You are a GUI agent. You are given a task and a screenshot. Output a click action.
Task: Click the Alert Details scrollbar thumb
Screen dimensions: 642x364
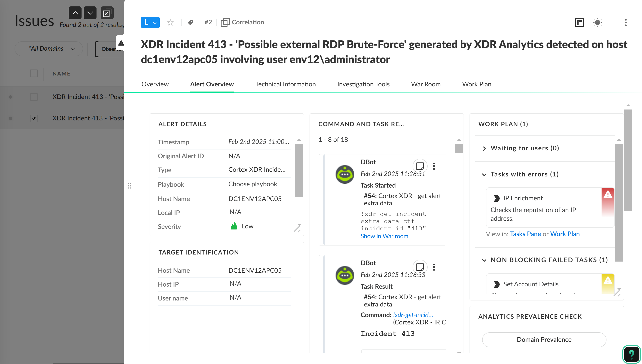[x=299, y=170]
